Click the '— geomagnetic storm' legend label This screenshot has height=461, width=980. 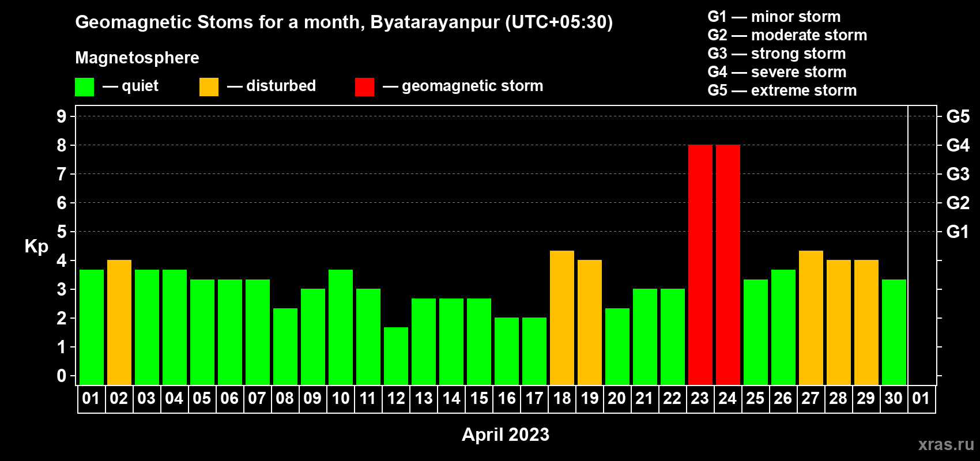tap(463, 86)
